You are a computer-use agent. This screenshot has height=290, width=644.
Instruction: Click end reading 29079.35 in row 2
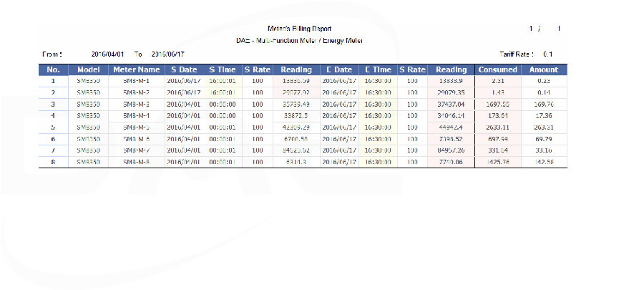pyautogui.click(x=451, y=92)
